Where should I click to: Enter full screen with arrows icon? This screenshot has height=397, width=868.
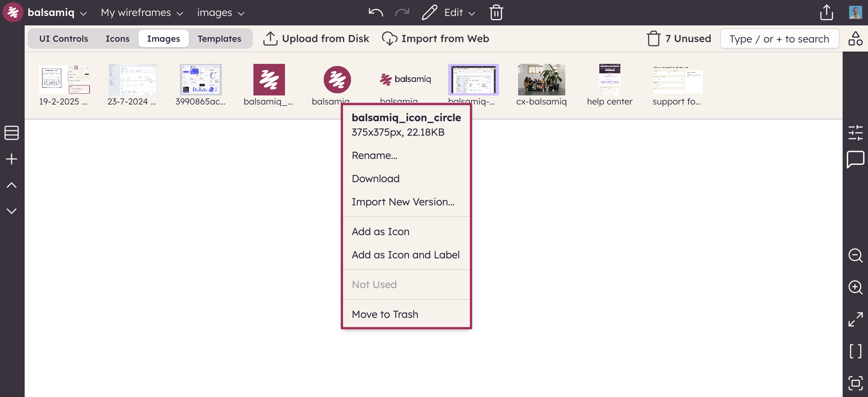[x=855, y=319]
